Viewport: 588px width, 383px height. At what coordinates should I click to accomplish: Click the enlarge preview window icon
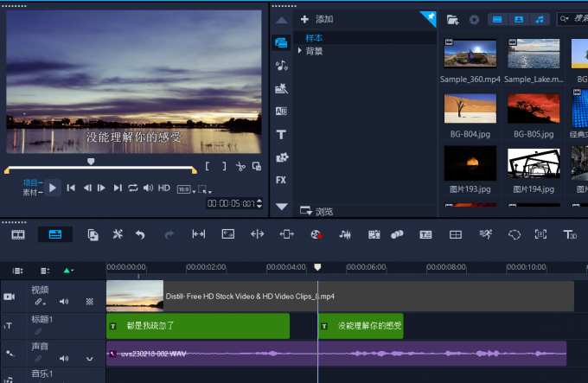coord(257,166)
